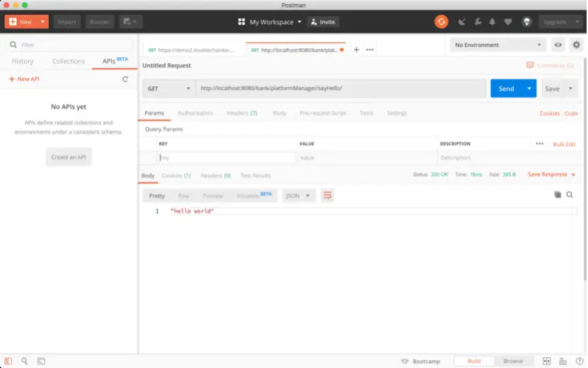Open the satellite capture requests icon
The height and width of the screenshot is (368, 588).
point(461,22)
